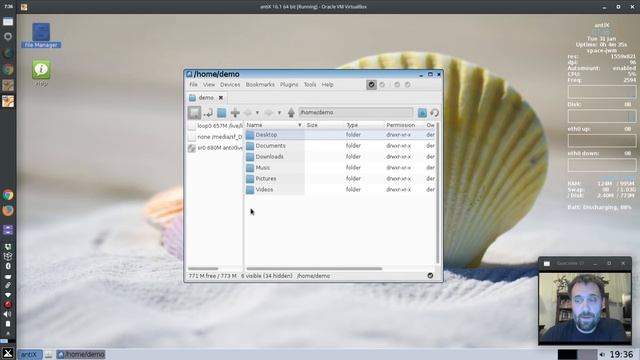Sort by the Permission column header
The image size is (640, 360).
click(x=404, y=125)
